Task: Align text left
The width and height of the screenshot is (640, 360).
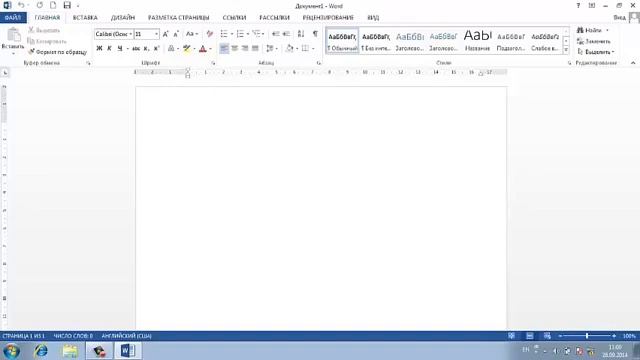Action: coord(224,48)
